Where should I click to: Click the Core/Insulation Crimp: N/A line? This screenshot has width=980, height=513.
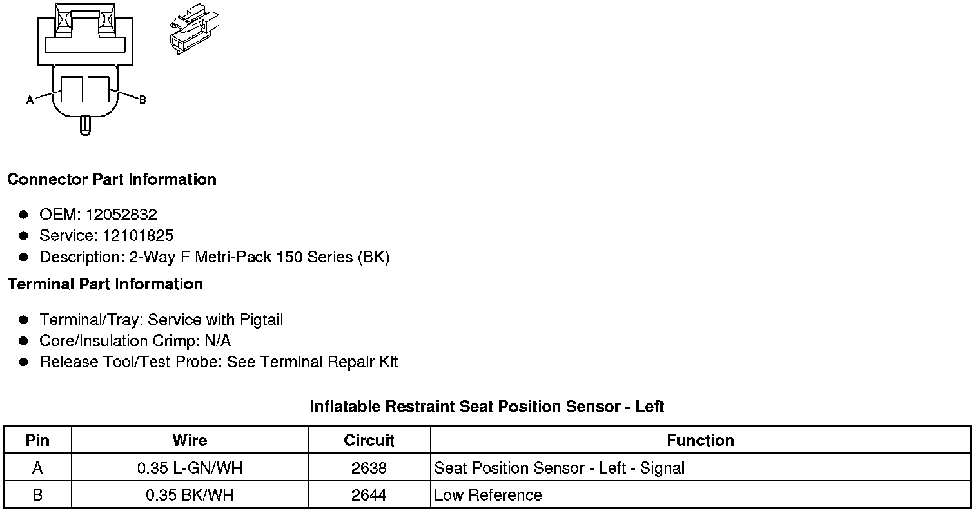135,341
